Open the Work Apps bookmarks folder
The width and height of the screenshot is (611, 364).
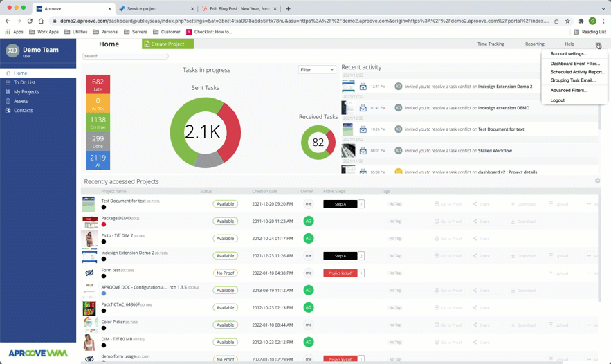pyautogui.click(x=44, y=32)
